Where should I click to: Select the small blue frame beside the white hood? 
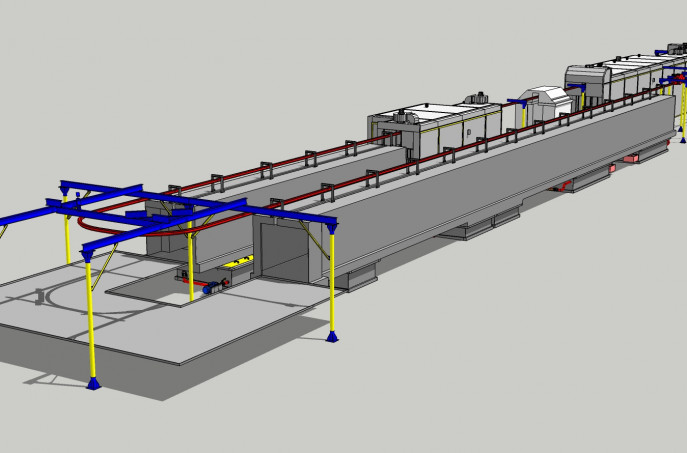click(516, 102)
